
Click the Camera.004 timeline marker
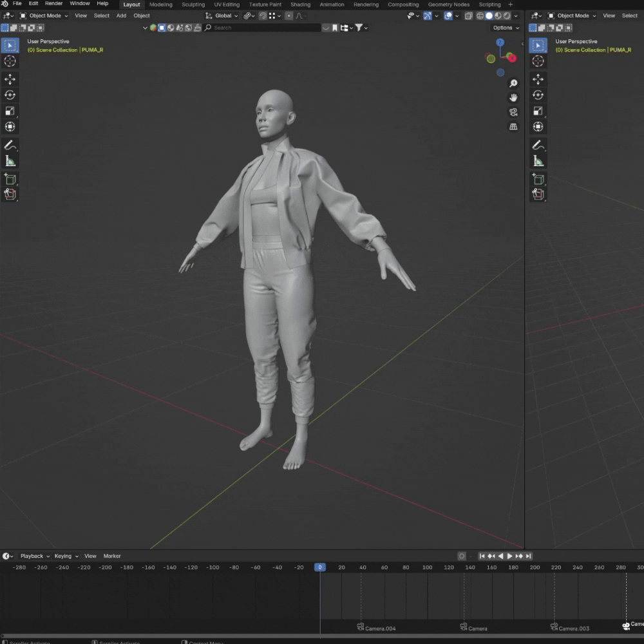(376, 628)
